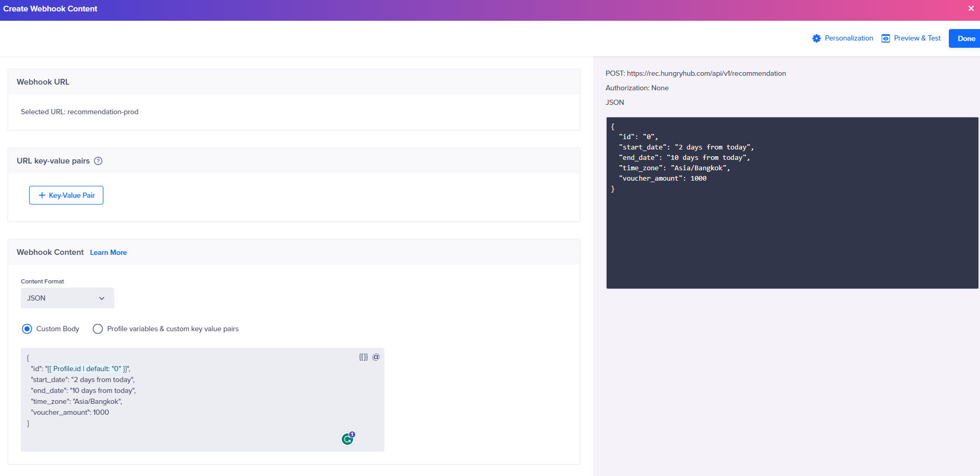
Task: Close the Create Webhook Content dialog
Action: pos(971,9)
